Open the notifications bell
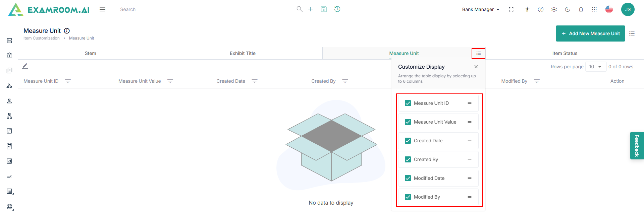The height and width of the screenshot is (215, 644). (581, 9)
